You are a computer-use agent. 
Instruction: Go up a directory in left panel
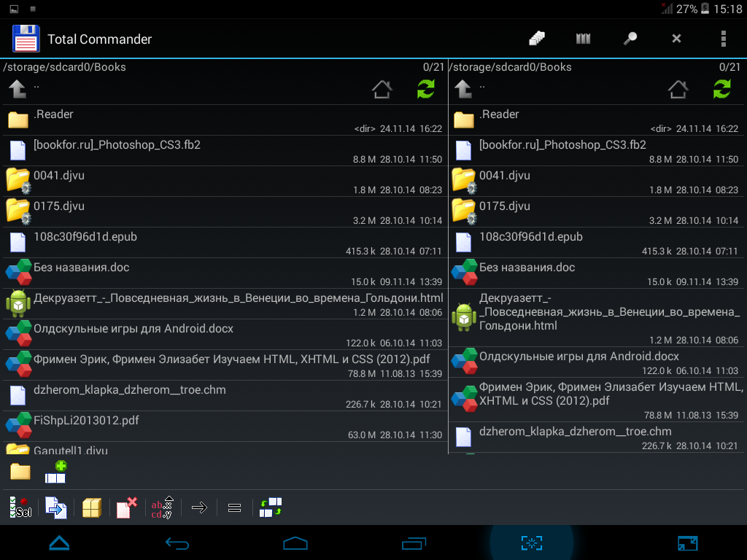[18, 89]
